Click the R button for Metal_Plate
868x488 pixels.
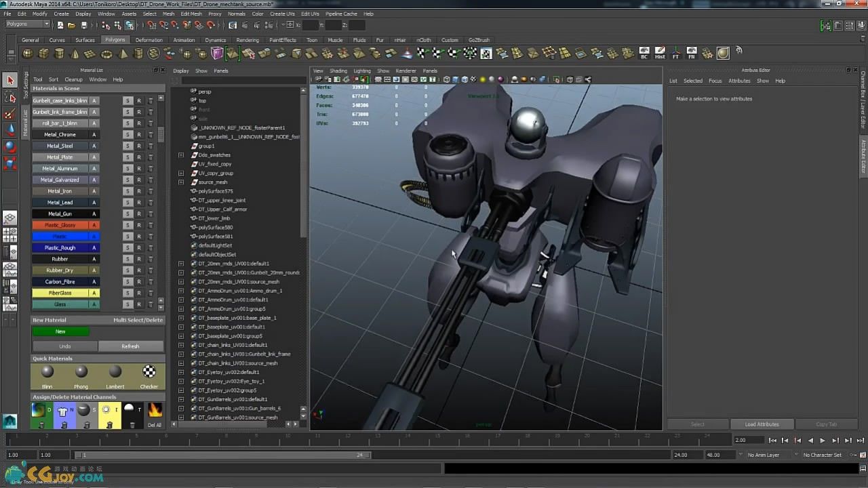[x=139, y=157]
